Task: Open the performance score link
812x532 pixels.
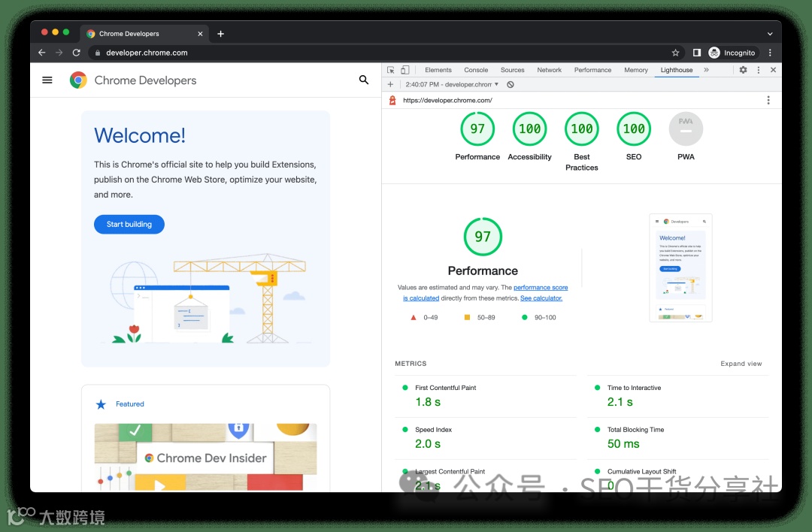Action: tap(541, 287)
